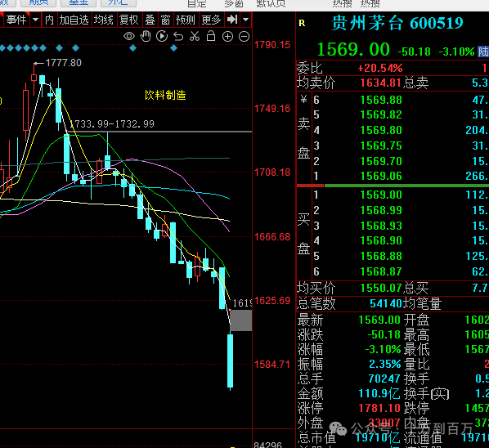Image resolution: width=489 pixels, height=448 pixels.
Task: Select sell level 1 price 1569.06
Action: pyautogui.click(x=381, y=176)
